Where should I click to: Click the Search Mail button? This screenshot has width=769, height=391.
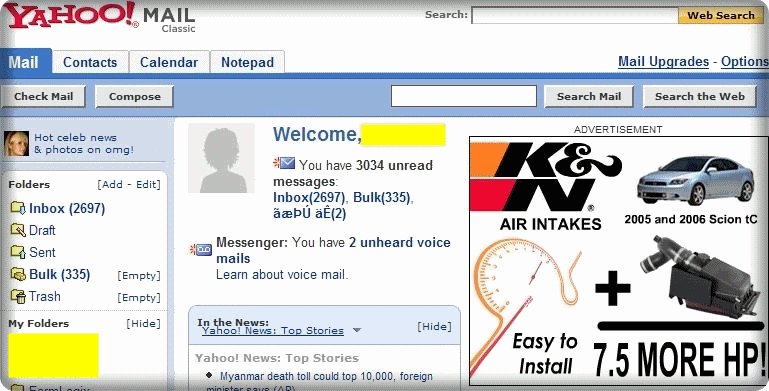[x=589, y=97]
